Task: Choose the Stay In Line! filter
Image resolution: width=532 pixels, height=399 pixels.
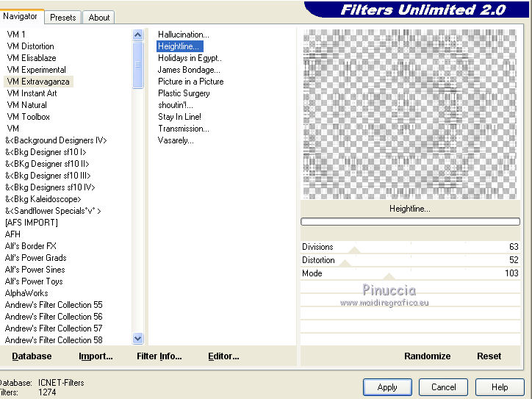Action: (179, 117)
